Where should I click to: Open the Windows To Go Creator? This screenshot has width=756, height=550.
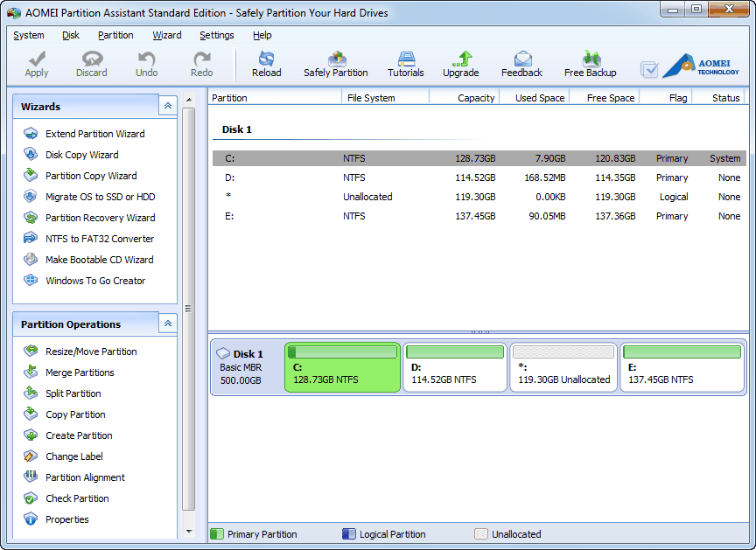tap(84, 281)
